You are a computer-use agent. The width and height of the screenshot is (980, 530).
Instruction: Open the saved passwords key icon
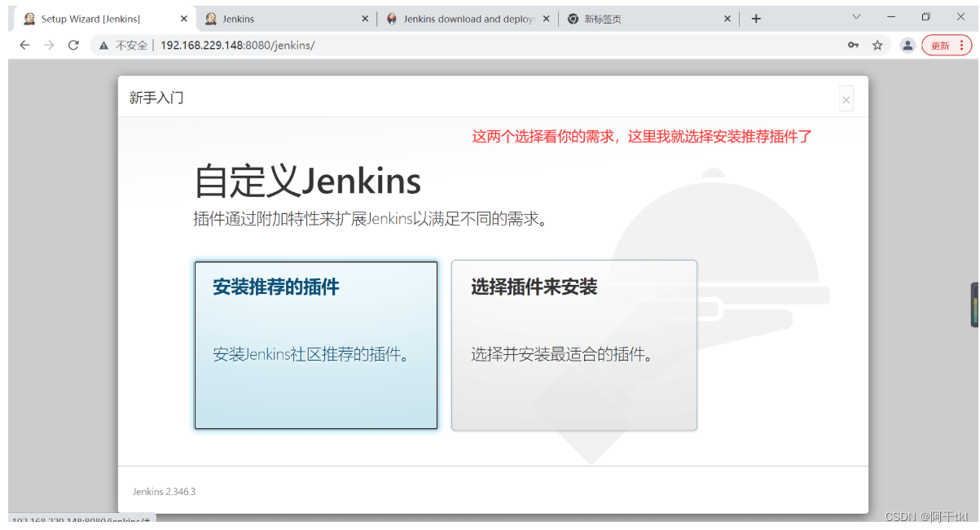(x=853, y=46)
